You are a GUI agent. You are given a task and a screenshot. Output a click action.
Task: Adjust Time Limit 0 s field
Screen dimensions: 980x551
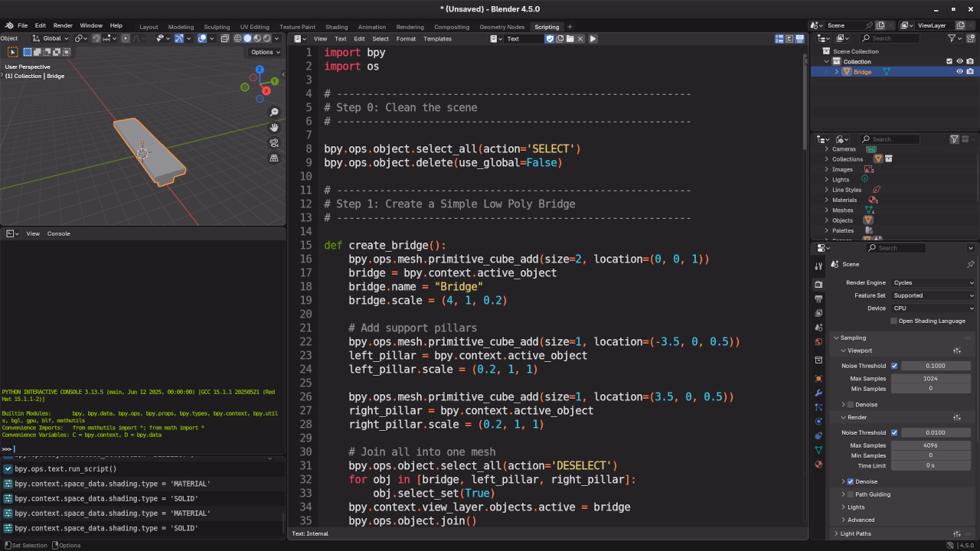(x=930, y=465)
